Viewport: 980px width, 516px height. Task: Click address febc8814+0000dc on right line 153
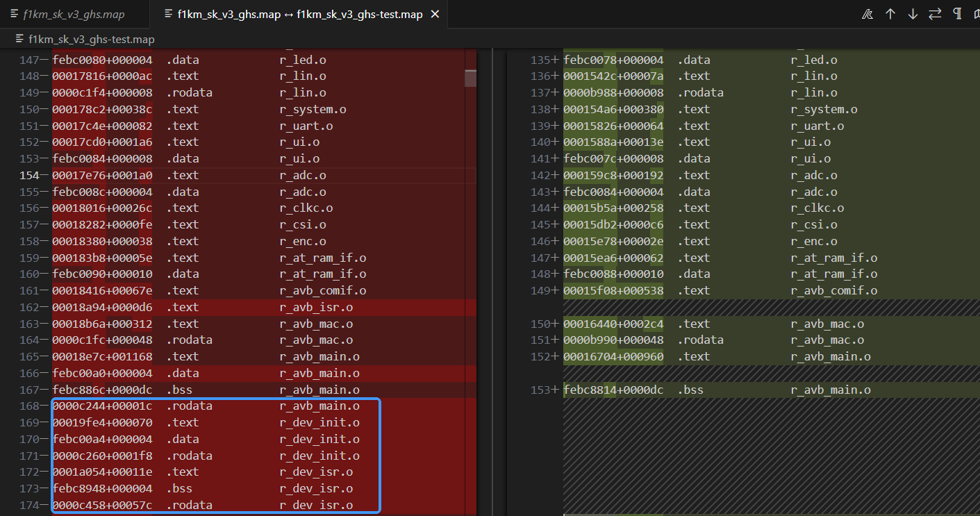point(613,390)
